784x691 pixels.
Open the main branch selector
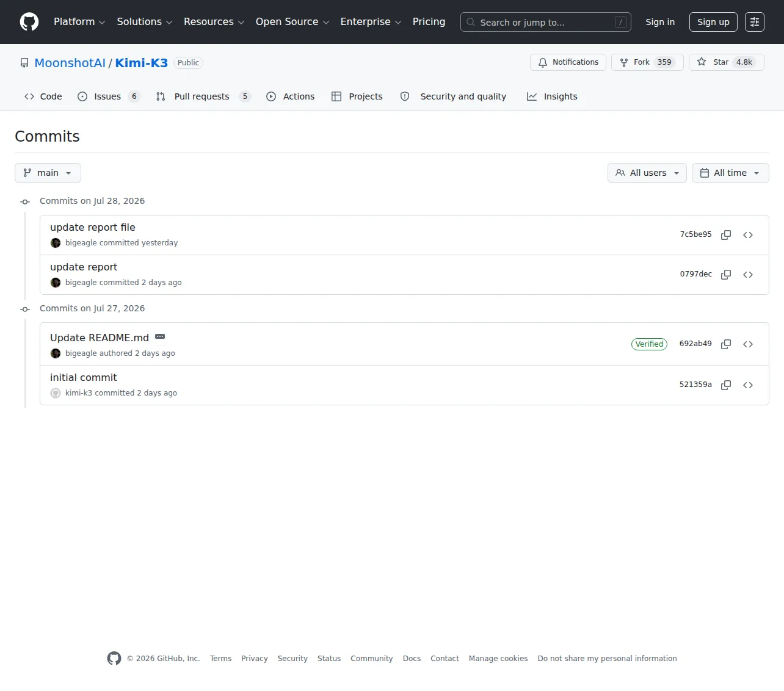point(48,173)
